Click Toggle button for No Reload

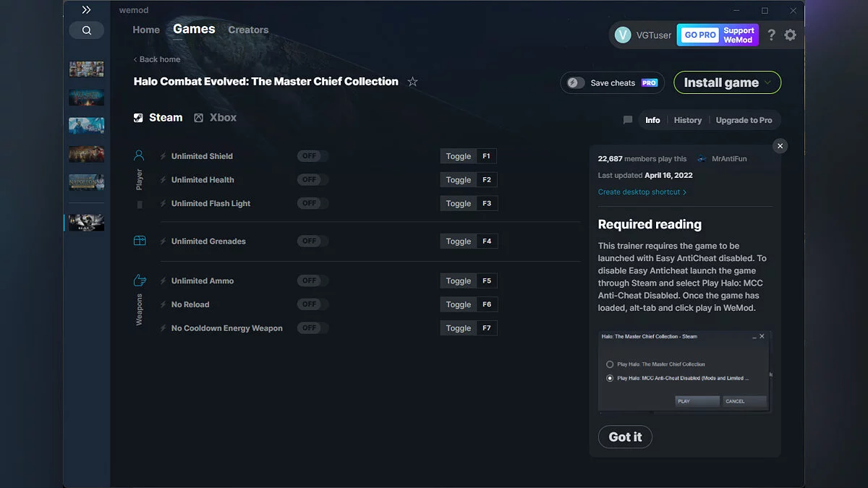pyautogui.click(x=459, y=304)
